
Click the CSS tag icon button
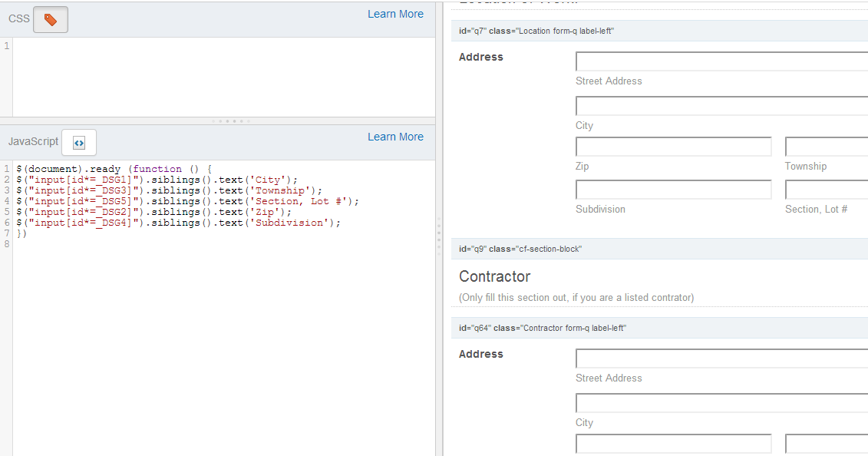(x=51, y=20)
